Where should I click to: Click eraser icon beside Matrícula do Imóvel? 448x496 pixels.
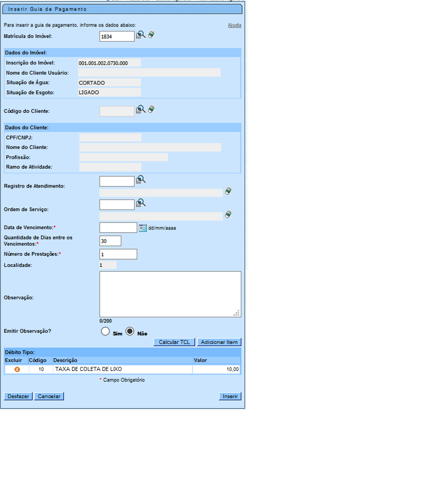[151, 35]
